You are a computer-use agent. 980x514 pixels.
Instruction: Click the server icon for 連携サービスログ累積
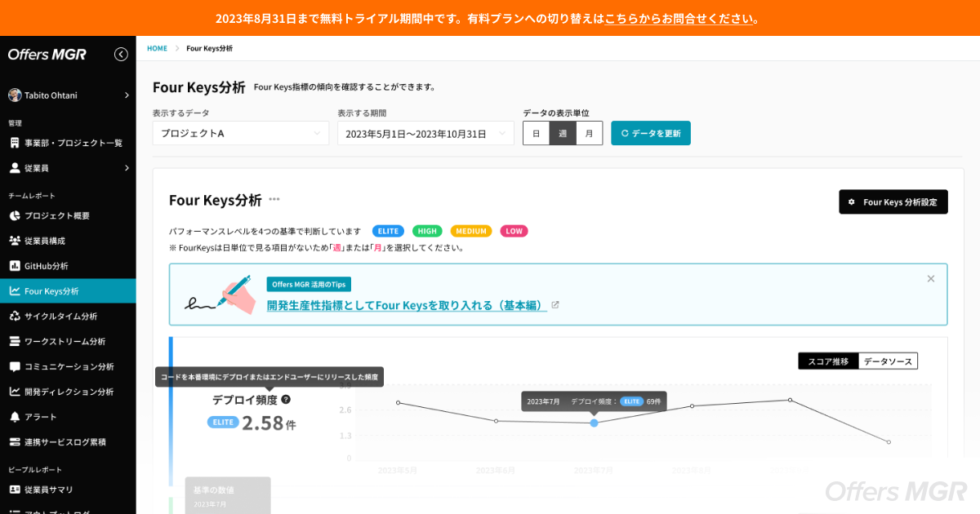(15, 442)
